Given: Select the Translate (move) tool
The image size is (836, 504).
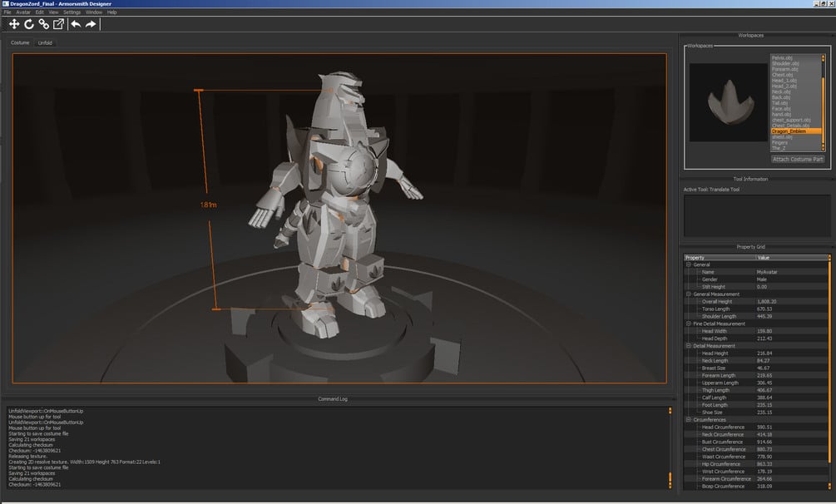Looking at the screenshot, I should tap(14, 24).
